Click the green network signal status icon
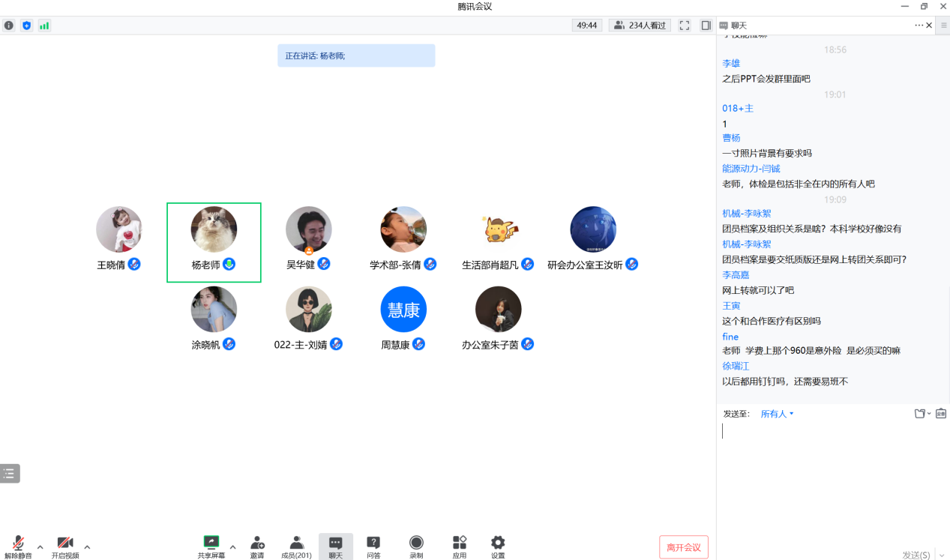 44,25
